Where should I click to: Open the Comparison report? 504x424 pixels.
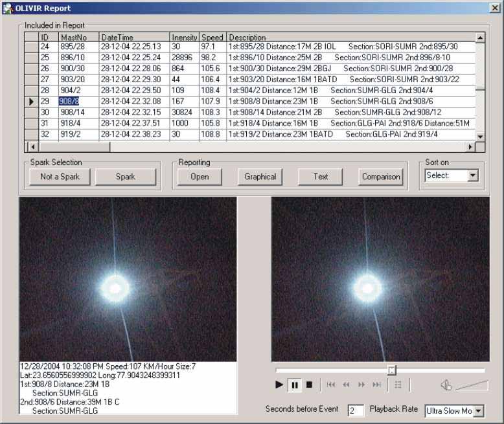[381, 177]
